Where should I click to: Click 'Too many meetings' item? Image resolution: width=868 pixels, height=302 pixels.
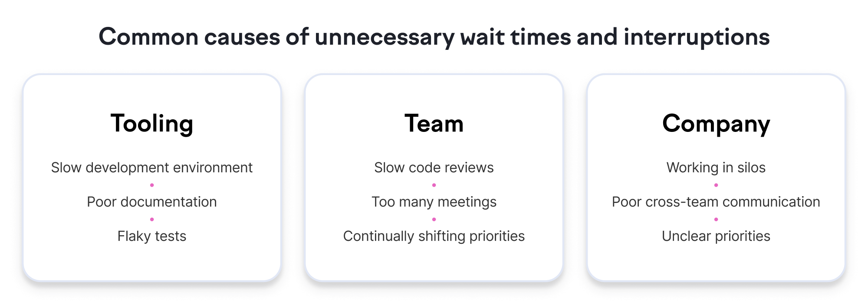pos(434,202)
